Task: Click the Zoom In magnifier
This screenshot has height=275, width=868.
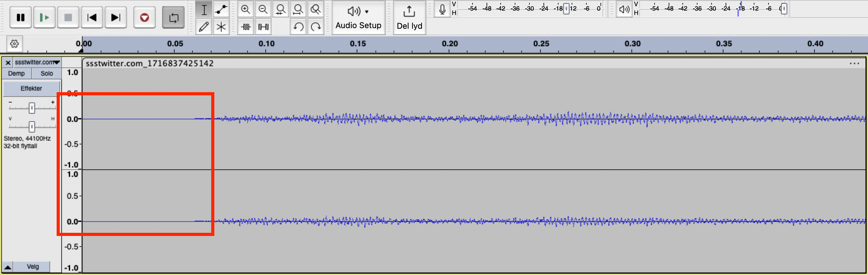Action: pos(246,9)
